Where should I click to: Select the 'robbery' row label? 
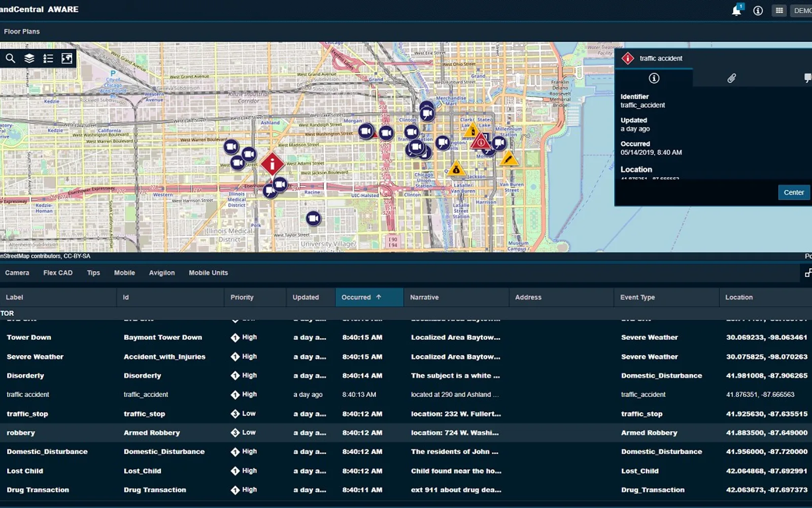click(21, 433)
